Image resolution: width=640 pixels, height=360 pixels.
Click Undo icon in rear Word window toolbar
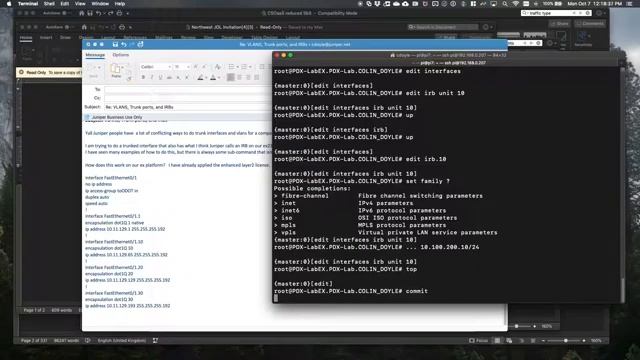click(x=98, y=13)
